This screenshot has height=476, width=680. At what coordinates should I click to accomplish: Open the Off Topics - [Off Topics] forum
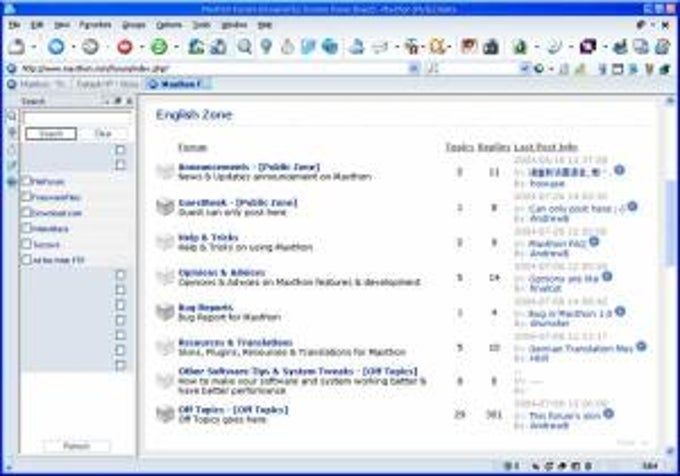point(233,410)
